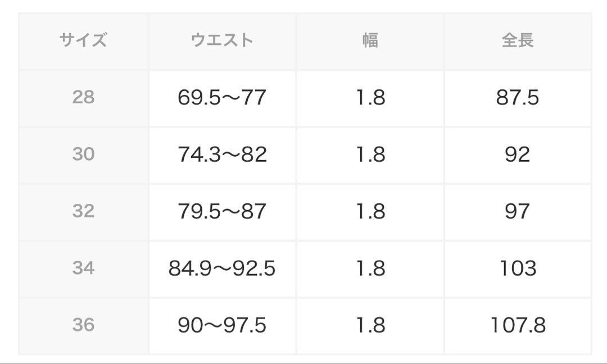Click width 1.8 in size 28 row
The height and width of the screenshot is (364, 607).
[370, 97]
